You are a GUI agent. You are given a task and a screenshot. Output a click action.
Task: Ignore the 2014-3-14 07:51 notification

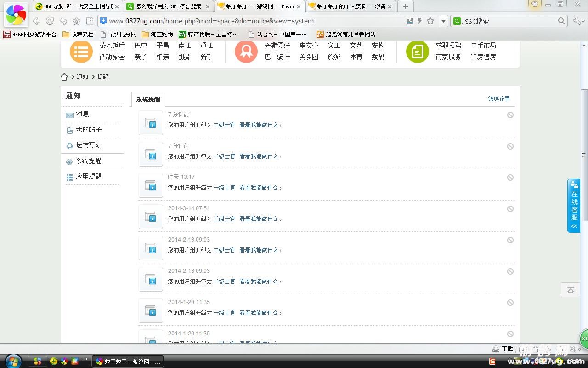click(x=510, y=209)
